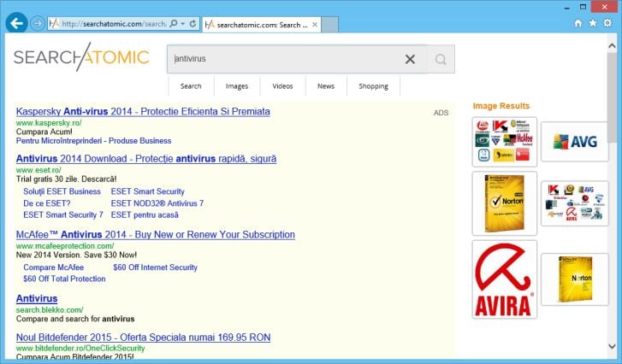Open the AVG logo thumbnail
This screenshot has width=622, height=364.
[x=574, y=141]
